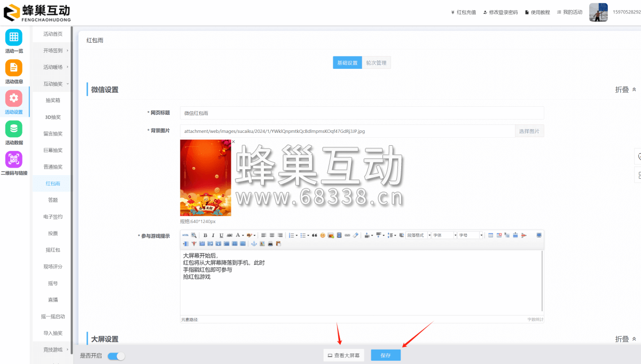This screenshot has height=364, width=641.
Task: Open the 二维码与链接 panel
Action: point(13,160)
